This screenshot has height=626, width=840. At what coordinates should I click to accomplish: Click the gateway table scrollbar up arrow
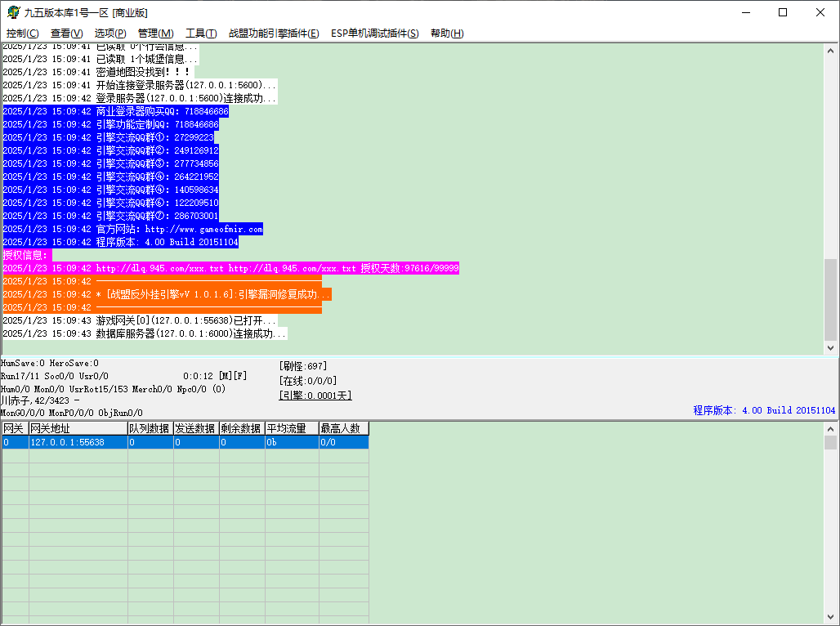pos(830,429)
